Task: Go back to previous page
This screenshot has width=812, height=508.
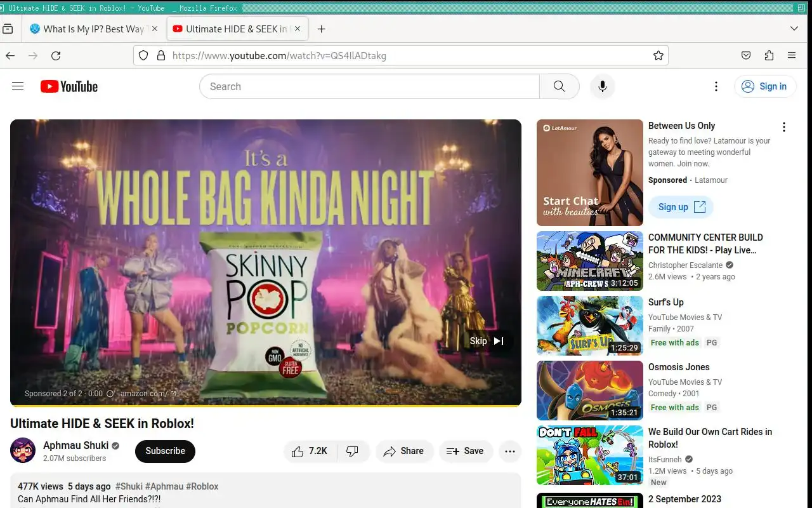Action: pos(10,56)
